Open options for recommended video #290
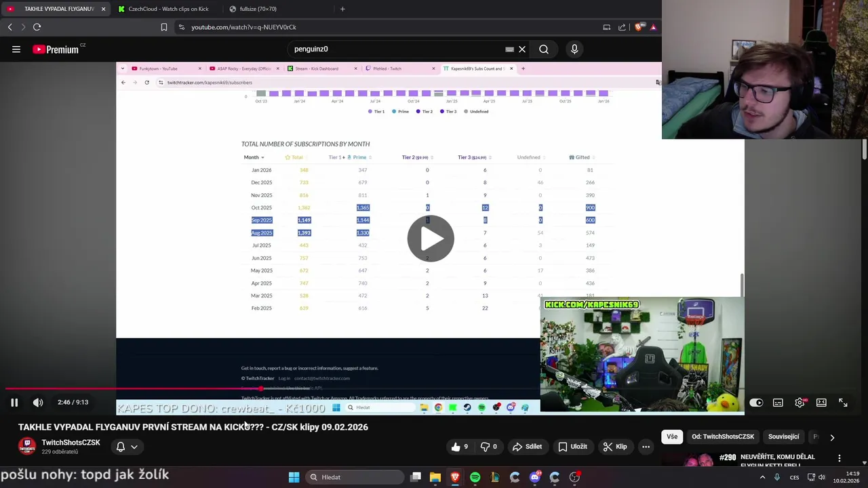This screenshot has height=488, width=868. pos(840,458)
